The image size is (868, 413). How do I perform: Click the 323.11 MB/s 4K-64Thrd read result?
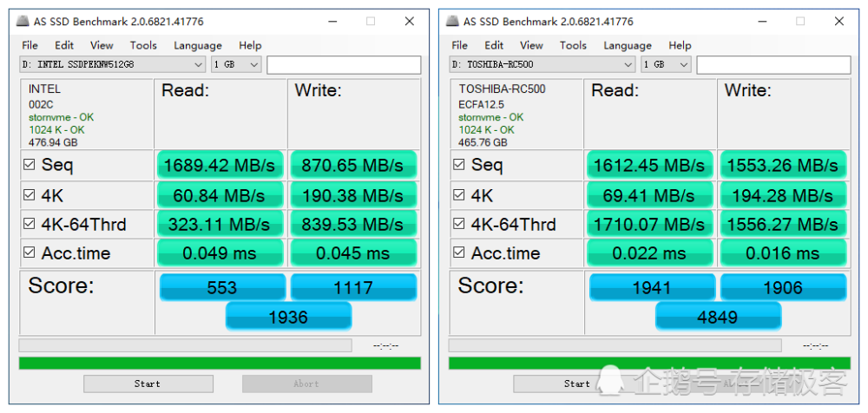point(220,224)
